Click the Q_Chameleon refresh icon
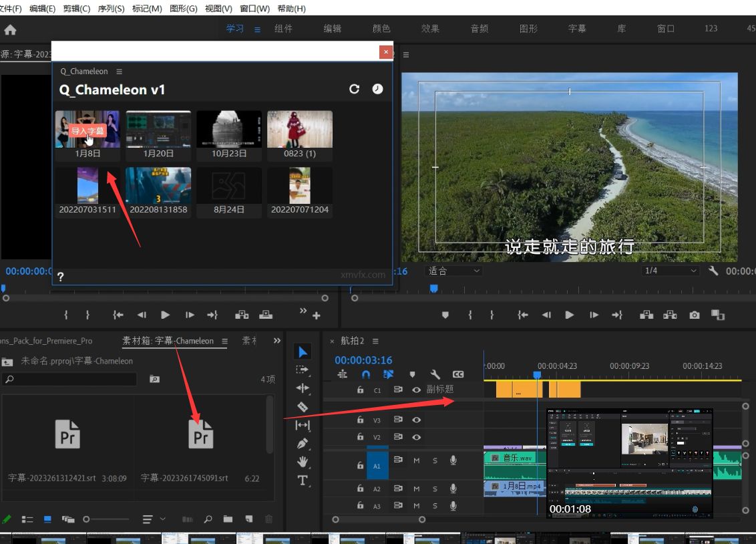 point(355,89)
